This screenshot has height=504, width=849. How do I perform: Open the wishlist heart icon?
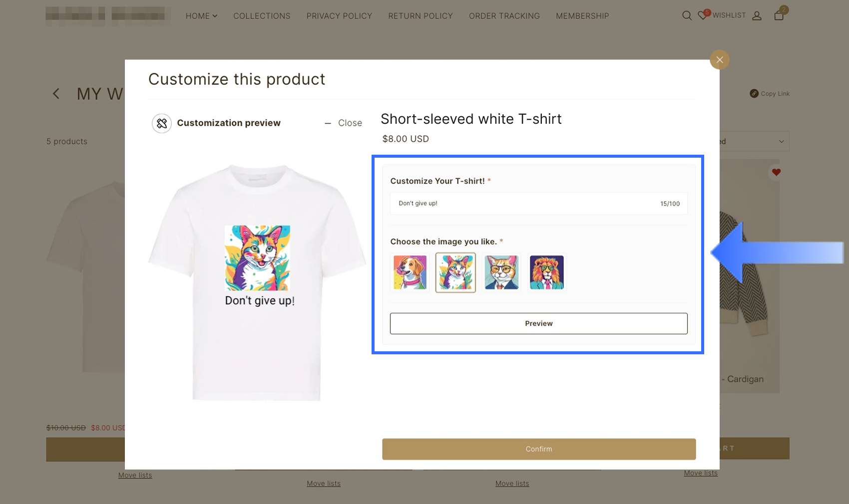click(703, 15)
